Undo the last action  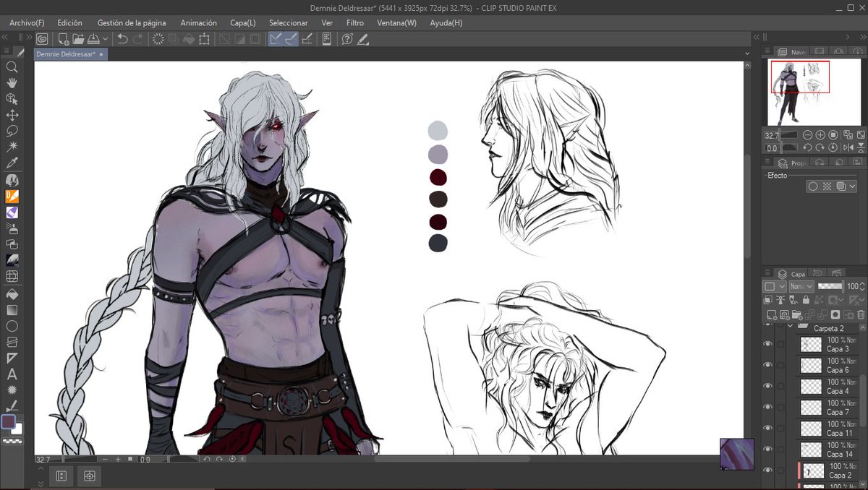click(123, 39)
